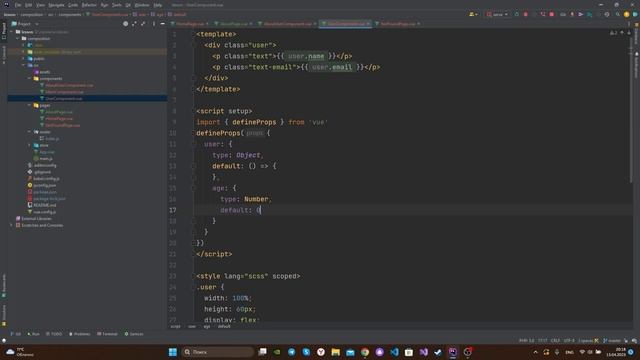Click the red Stop icon in toolbar

pyautogui.click(x=552, y=14)
